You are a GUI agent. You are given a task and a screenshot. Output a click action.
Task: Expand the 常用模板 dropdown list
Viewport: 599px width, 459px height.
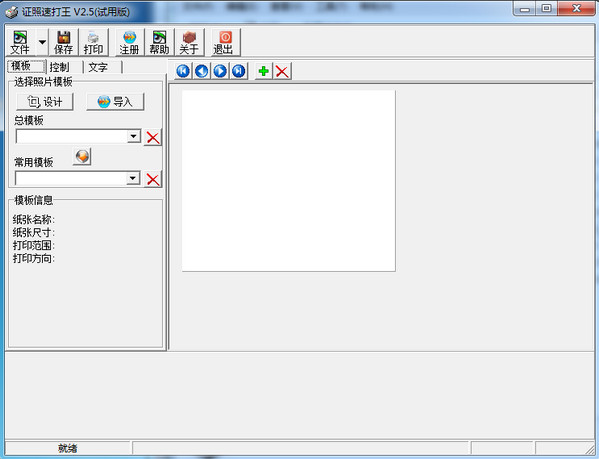[133, 178]
